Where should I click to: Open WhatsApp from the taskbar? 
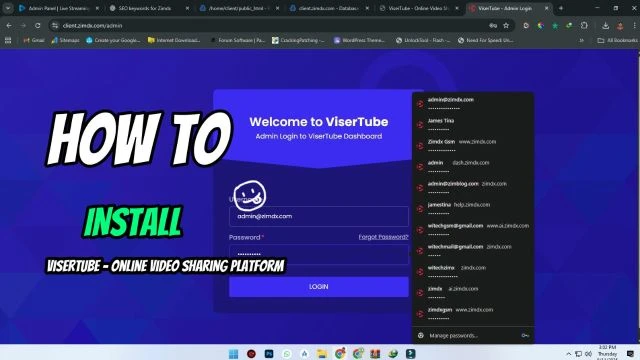[x=287, y=353]
